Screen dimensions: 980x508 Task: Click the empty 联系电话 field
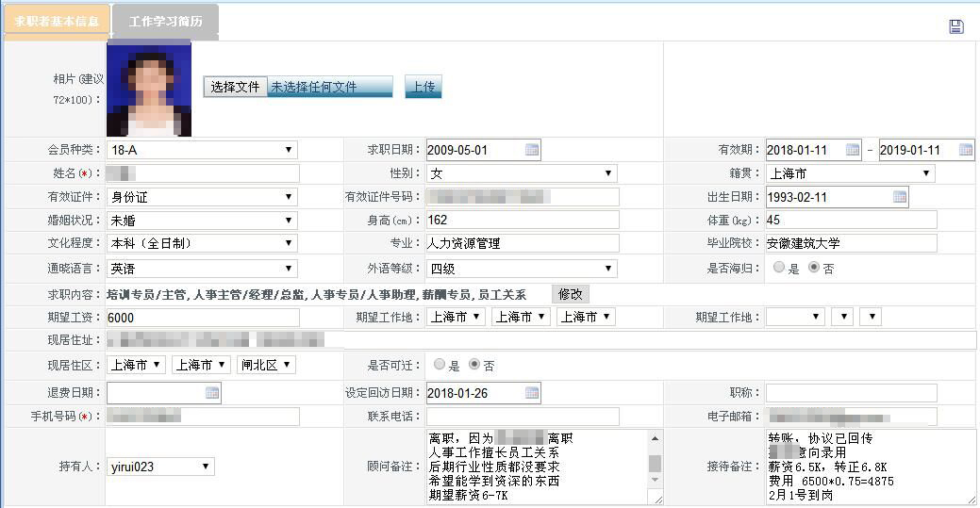[x=523, y=417]
